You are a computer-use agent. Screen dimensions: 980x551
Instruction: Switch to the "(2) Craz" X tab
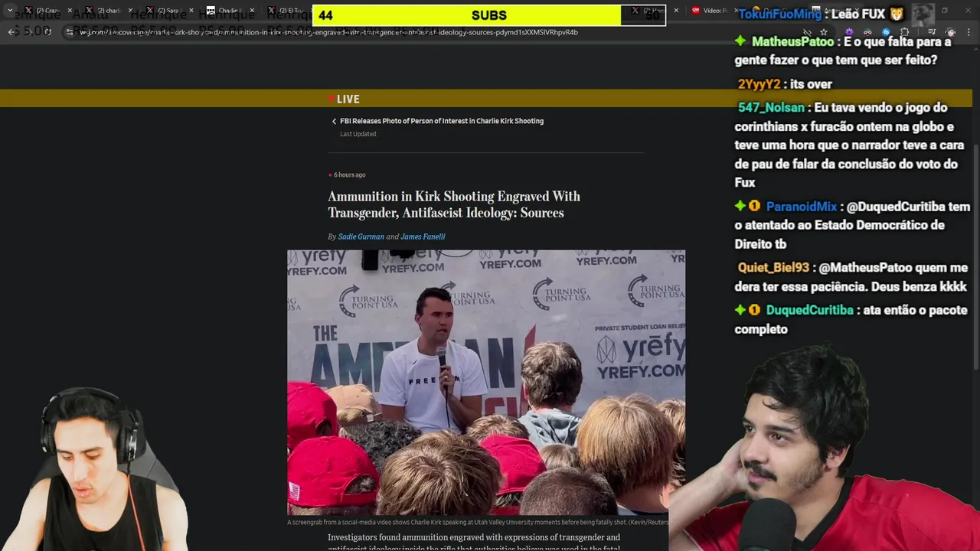47,11
